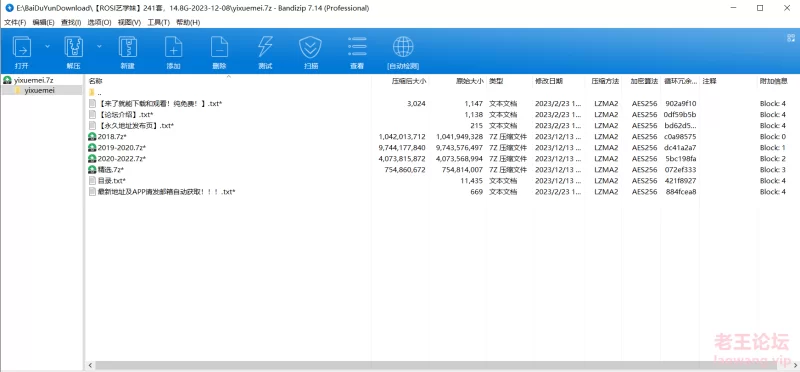Open the 文件(F) menu
This screenshot has height=372, width=800.
pos(15,22)
